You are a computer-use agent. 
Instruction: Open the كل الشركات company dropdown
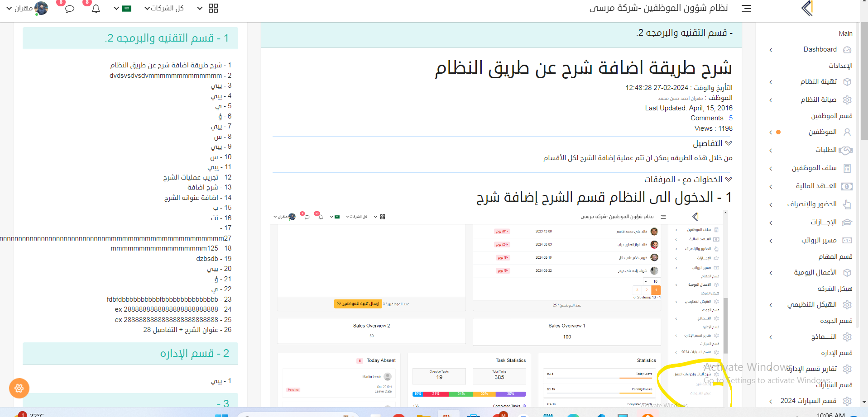(x=164, y=8)
